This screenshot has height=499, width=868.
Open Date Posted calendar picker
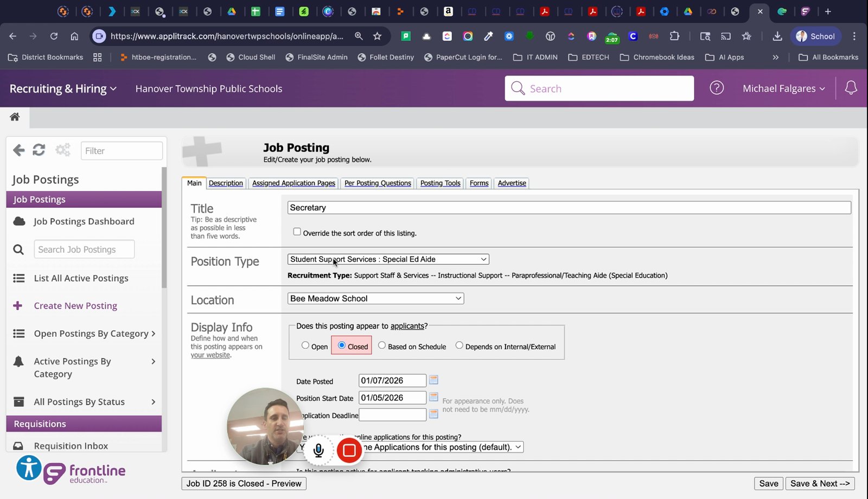(433, 380)
